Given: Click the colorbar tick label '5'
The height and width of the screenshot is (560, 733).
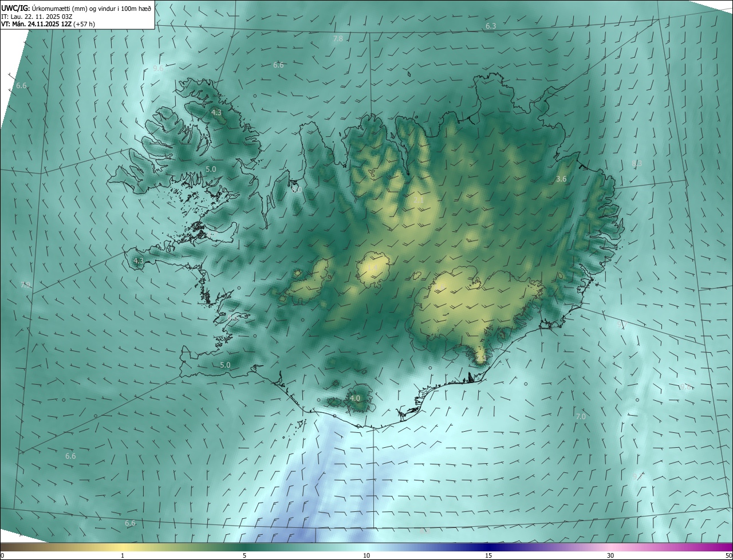Looking at the screenshot, I should click(x=245, y=555).
